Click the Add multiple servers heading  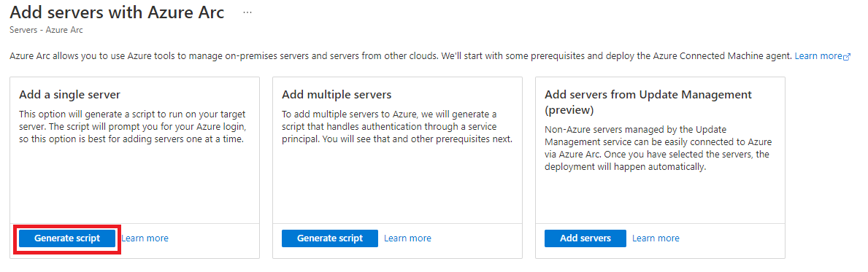[x=337, y=95]
